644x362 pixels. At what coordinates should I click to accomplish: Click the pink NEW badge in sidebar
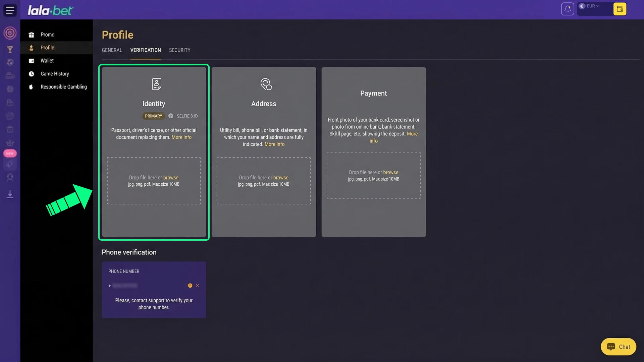10,154
